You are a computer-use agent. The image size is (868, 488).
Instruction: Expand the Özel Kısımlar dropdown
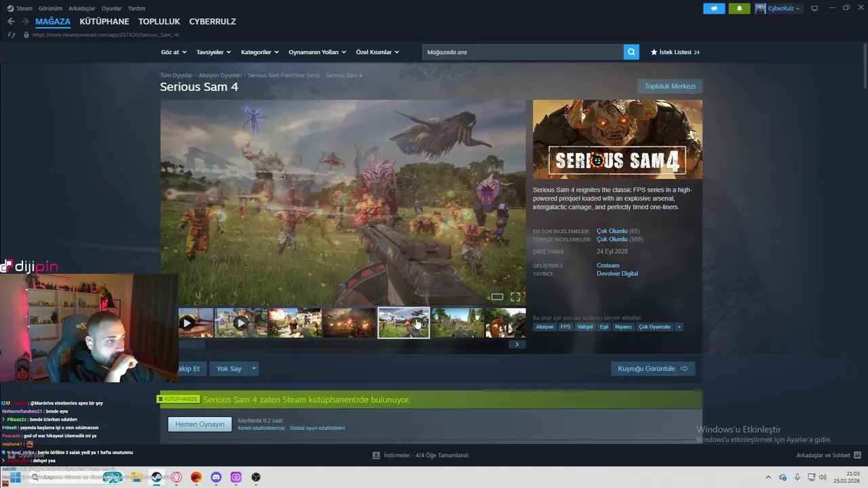[377, 52]
